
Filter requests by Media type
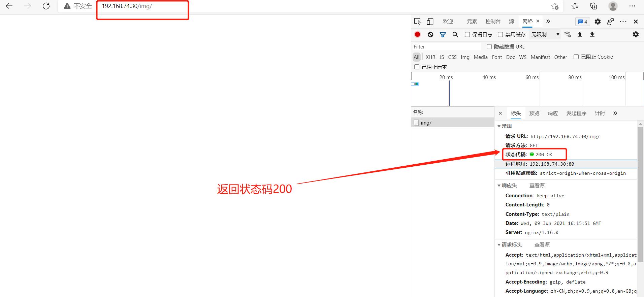point(481,57)
